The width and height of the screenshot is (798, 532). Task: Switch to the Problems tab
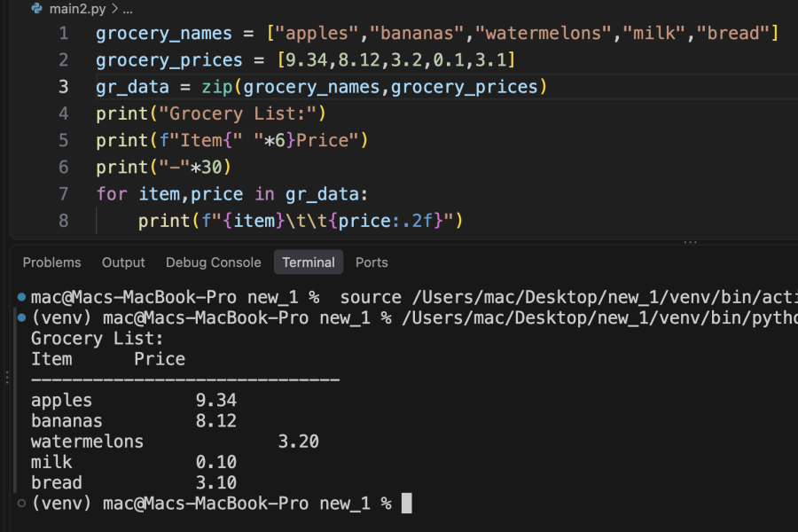pyautogui.click(x=52, y=262)
